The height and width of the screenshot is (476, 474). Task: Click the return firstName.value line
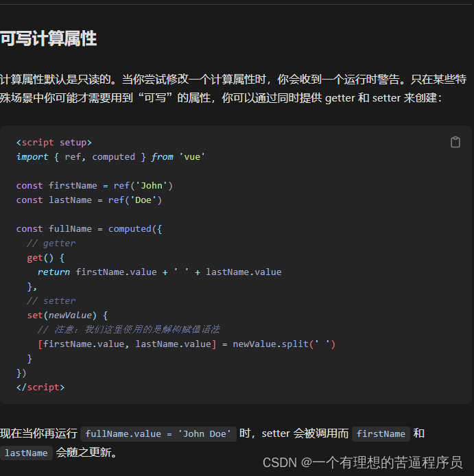pyautogui.click(x=159, y=272)
